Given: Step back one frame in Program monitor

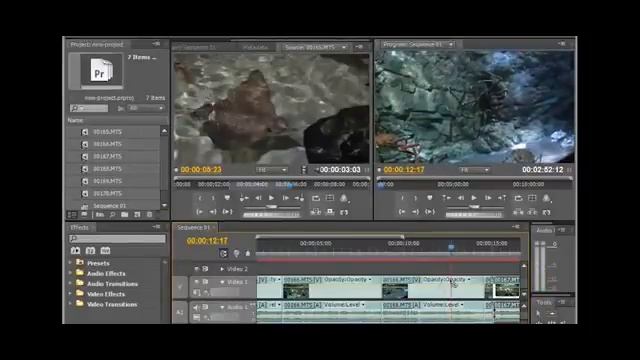Looking at the screenshot, I should 460,198.
